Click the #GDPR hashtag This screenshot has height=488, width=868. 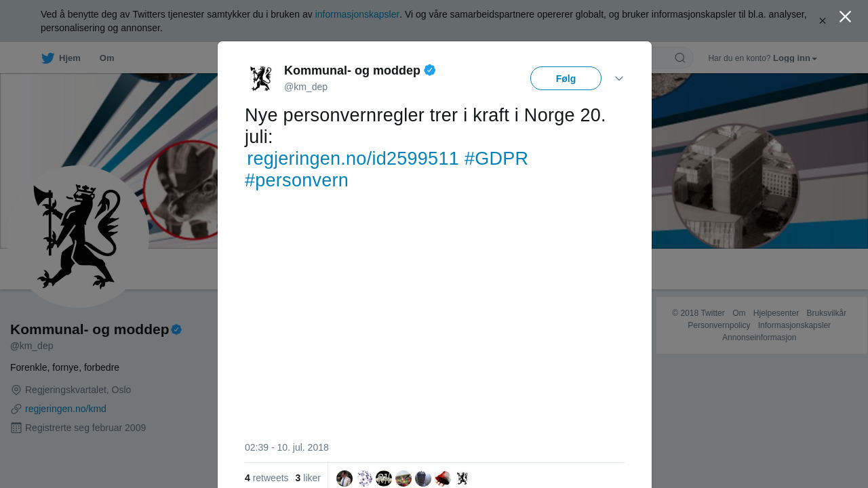coord(496,159)
